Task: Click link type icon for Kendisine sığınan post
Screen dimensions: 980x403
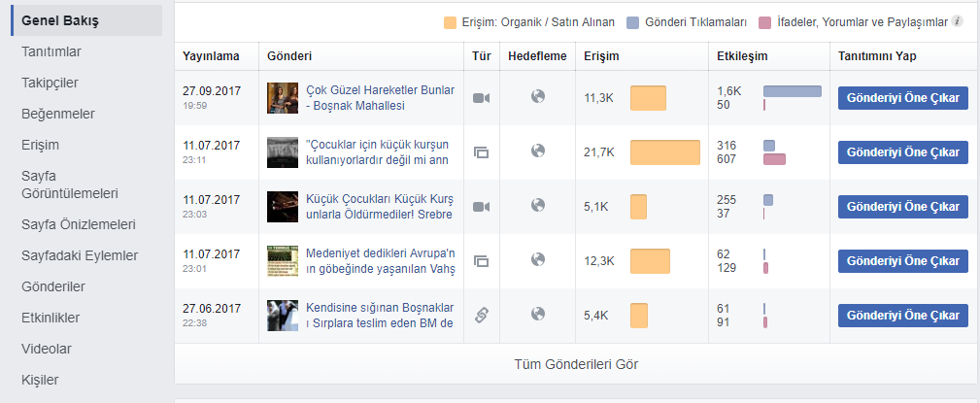Action: [481, 315]
